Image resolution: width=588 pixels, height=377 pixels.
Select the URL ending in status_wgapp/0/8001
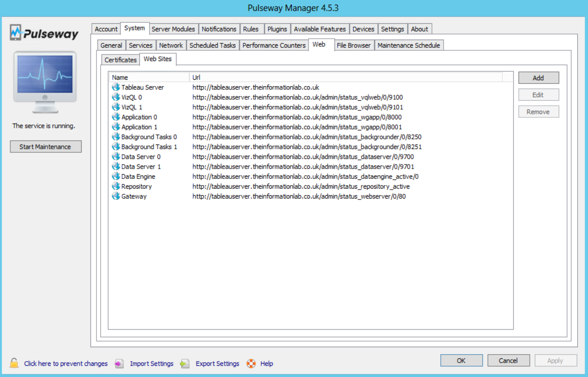(297, 127)
